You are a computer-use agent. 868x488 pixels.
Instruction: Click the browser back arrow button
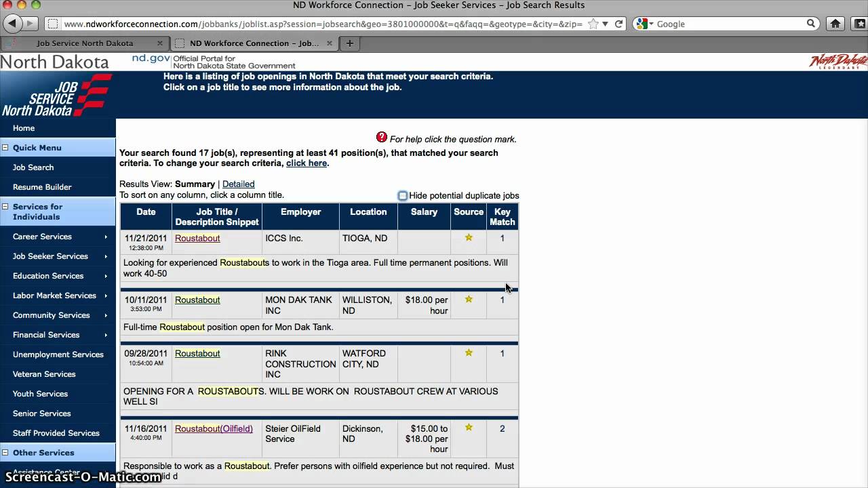coord(12,24)
